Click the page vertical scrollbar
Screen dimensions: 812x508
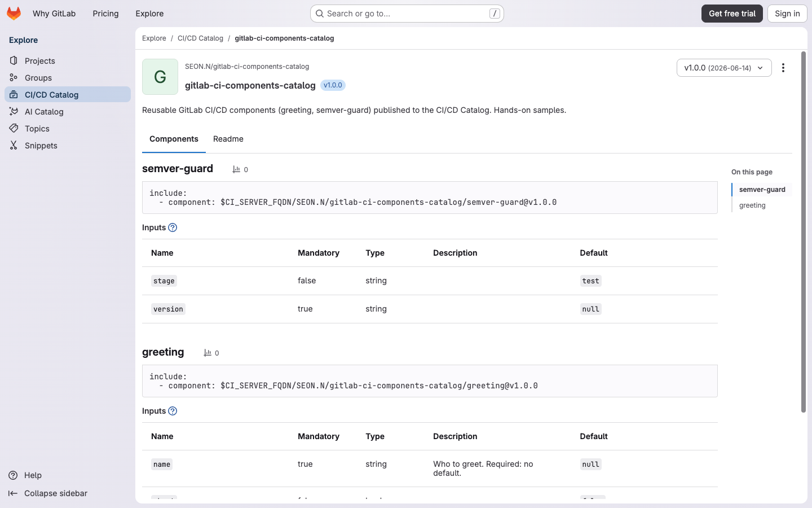pos(804,232)
